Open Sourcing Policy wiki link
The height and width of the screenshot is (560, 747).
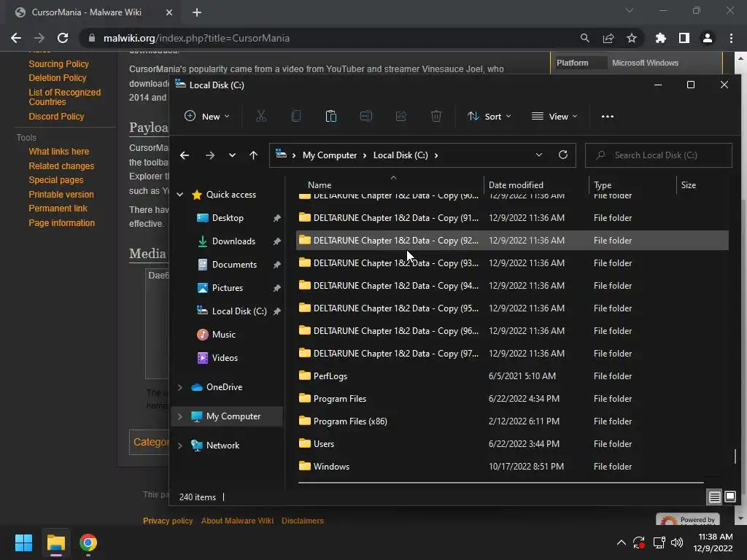58,64
